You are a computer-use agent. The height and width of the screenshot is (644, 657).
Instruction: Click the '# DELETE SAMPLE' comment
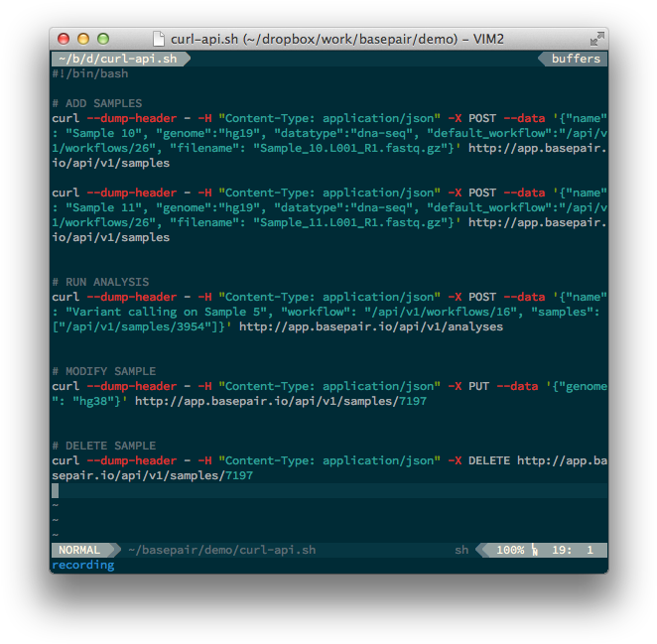click(x=104, y=446)
